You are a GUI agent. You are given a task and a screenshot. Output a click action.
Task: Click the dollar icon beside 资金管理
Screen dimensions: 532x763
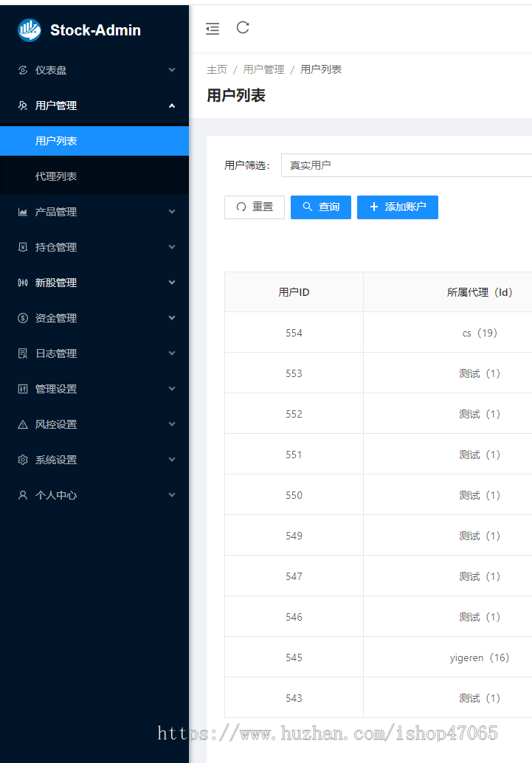click(x=22, y=318)
